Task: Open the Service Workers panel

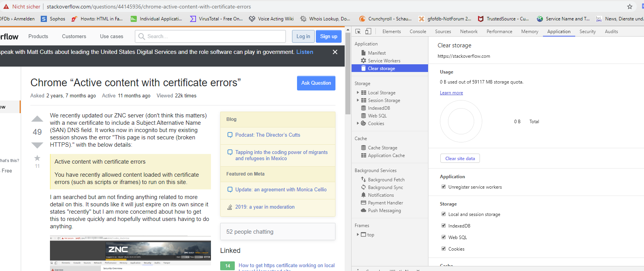Action: tap(384, 61)
